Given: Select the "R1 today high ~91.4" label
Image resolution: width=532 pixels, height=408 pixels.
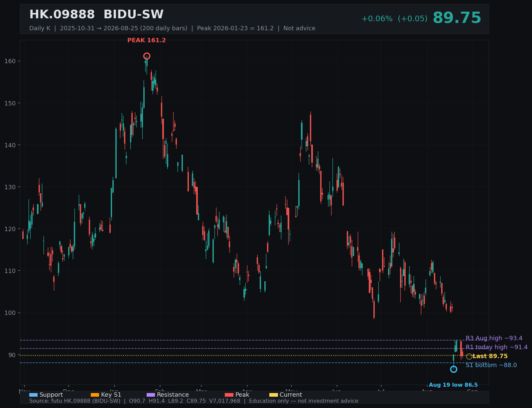Looking at the screenshot, I should click(496, 347).
